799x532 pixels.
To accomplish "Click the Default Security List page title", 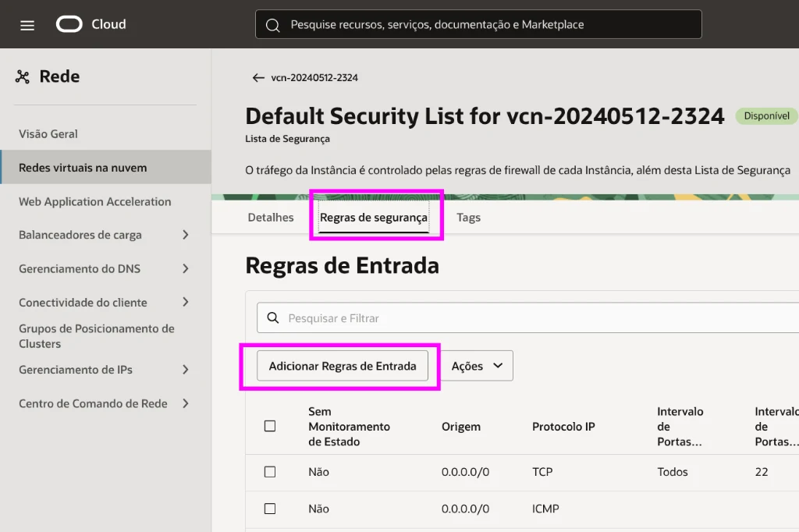I will click(x=485, y=116).
